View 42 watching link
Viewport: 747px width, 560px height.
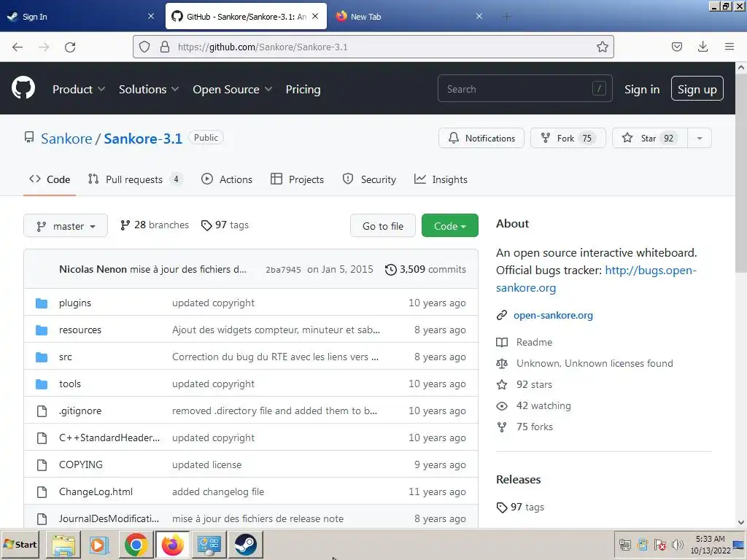543,405
